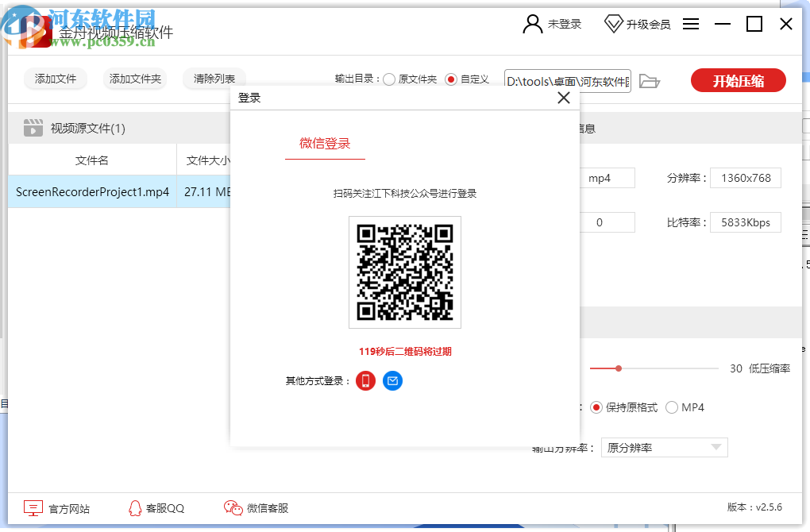Viewport: 810px width, 532px height.
Task: Clear the file list with 清除列表
Action: coord(214,80)
